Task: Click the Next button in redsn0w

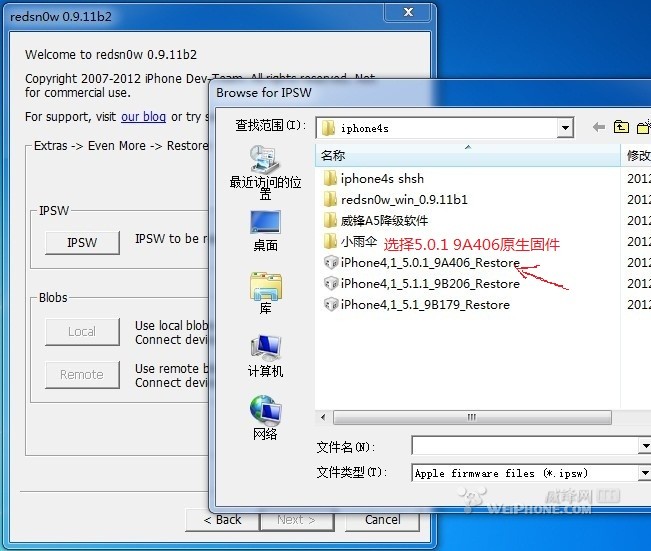Action: (x=297, y=520)
